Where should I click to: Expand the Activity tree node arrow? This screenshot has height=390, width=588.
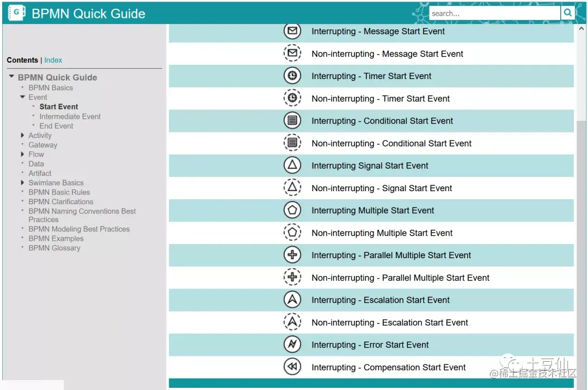tap(22, 135)
